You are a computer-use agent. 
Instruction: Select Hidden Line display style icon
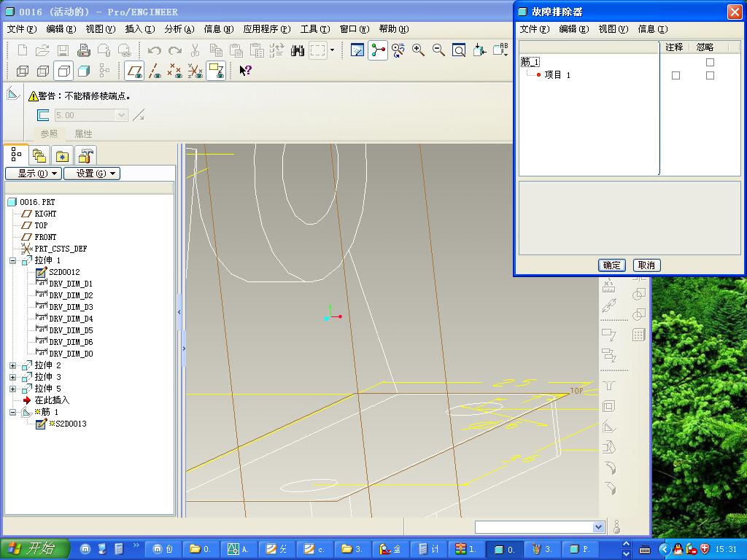[43, 71]
